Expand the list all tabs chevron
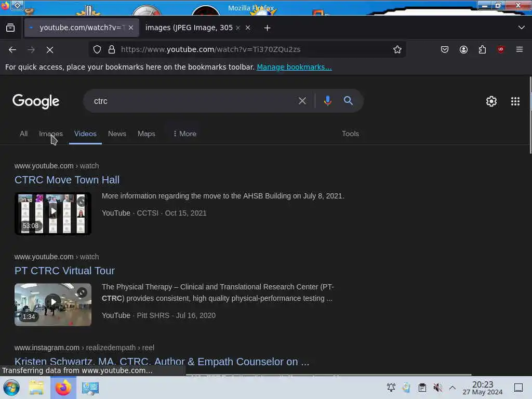532x399 pixels. (x=522, y=28)
